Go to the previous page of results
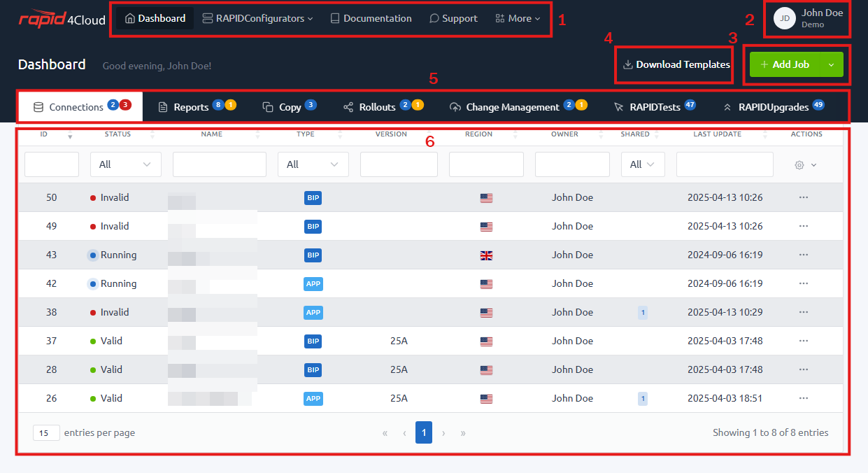 404,433
